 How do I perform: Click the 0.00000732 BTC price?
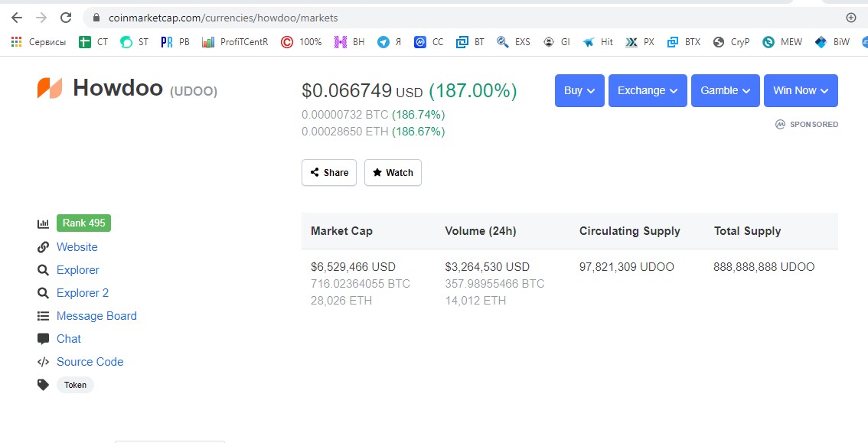pyautogui.click(x=345, y=115)
